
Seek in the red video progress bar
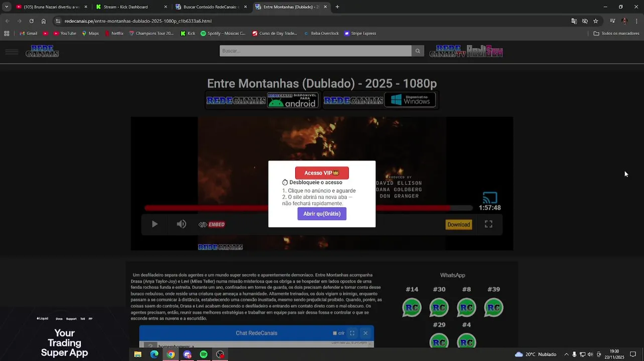(309, 208)
